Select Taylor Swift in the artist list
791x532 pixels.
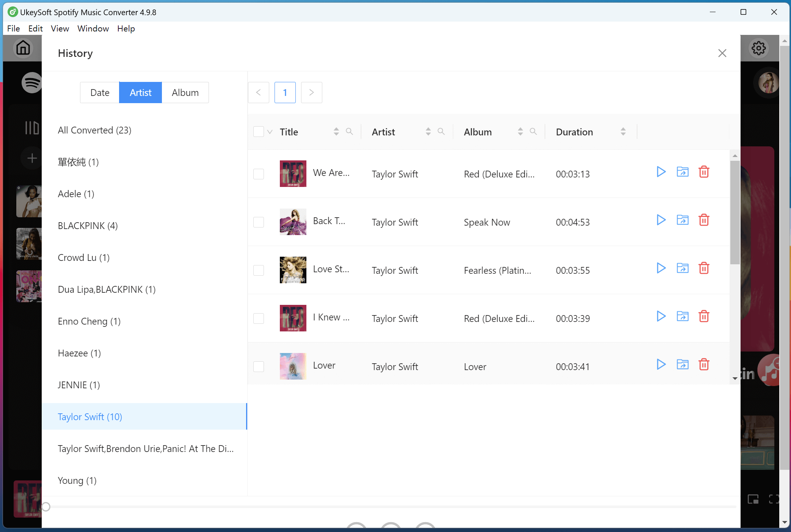point(90,416)
